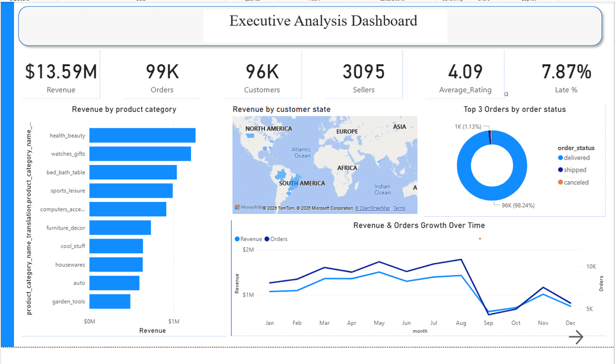Click the next page arrow icon
The height and width of the screenshot is (364, 615).
point(576,336)
